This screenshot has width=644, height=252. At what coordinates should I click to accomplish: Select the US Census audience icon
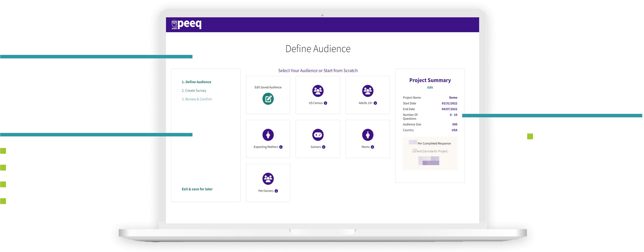[318, 91]
